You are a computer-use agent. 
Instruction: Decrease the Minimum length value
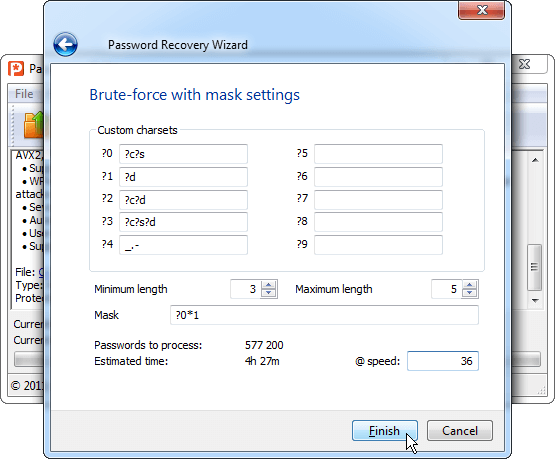[x=269, y=293]
